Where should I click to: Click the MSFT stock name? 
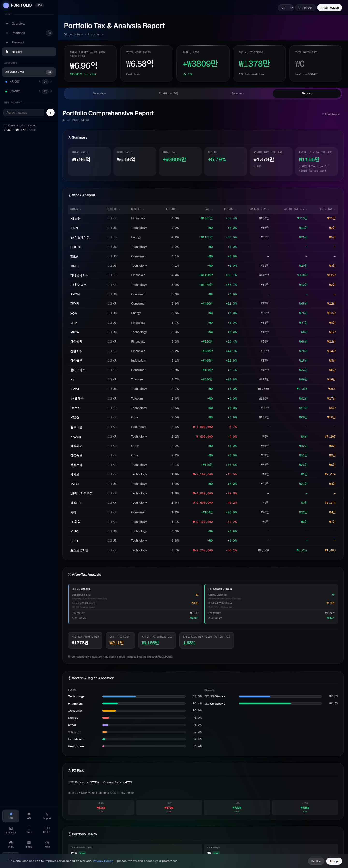pos(74,266)
